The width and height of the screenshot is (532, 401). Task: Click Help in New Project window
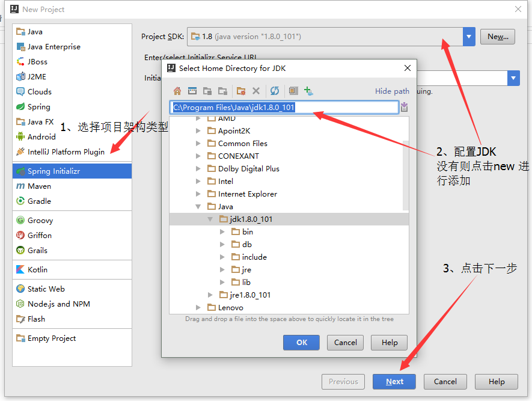click(x=497, y=382)
